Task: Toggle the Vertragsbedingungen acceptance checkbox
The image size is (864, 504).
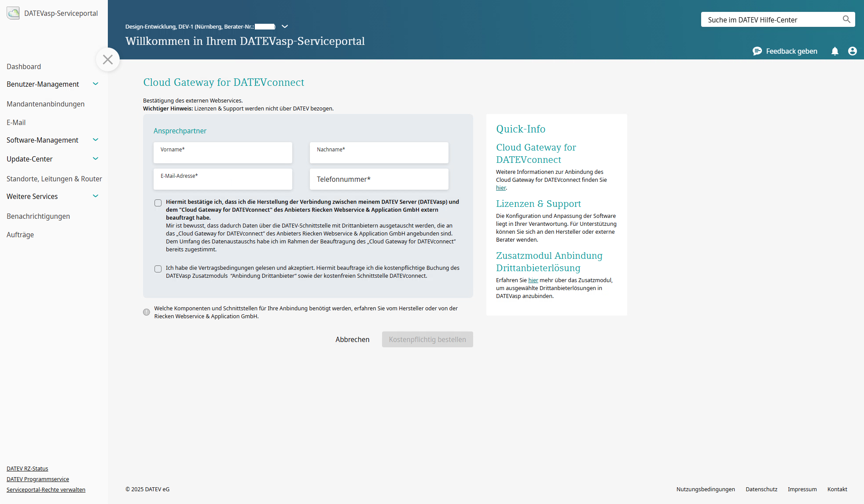Action: [157, 268]
